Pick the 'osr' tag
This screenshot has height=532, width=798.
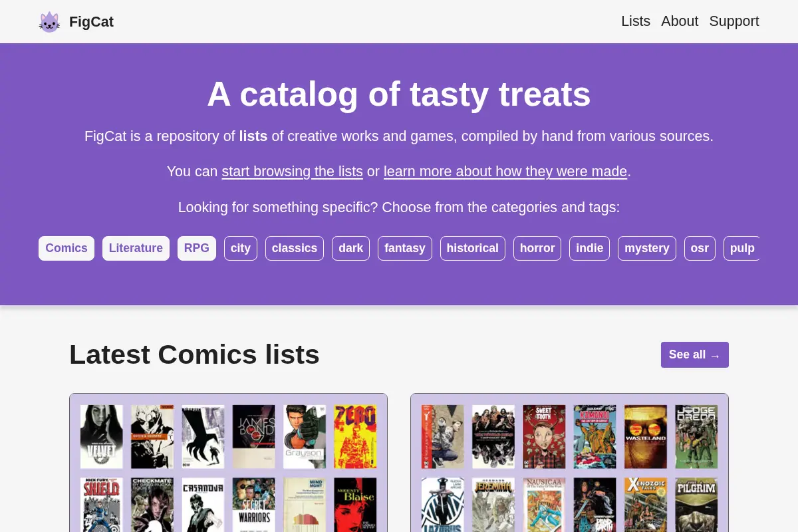coord(700,248)
